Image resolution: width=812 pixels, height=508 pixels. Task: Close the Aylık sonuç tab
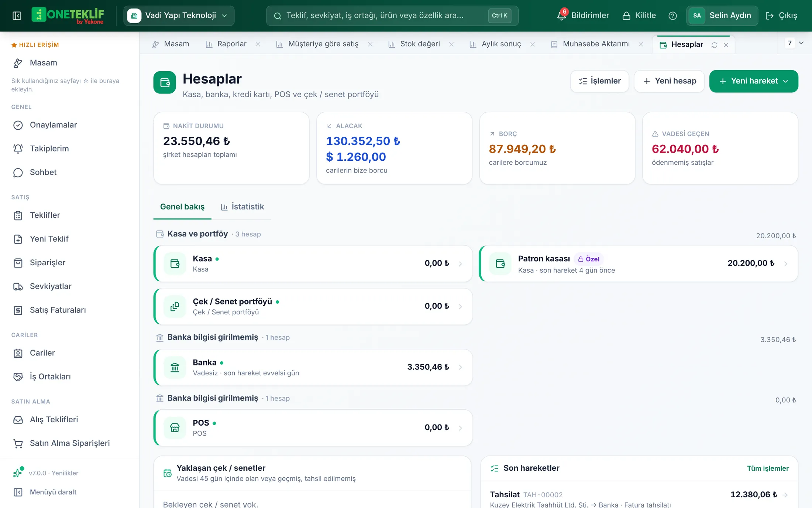(533, 44)
